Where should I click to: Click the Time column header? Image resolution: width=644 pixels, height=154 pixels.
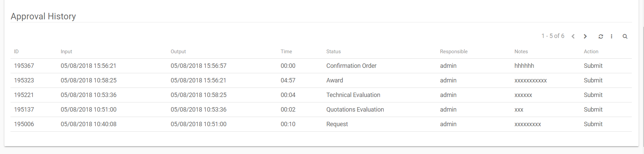[286, 52]
